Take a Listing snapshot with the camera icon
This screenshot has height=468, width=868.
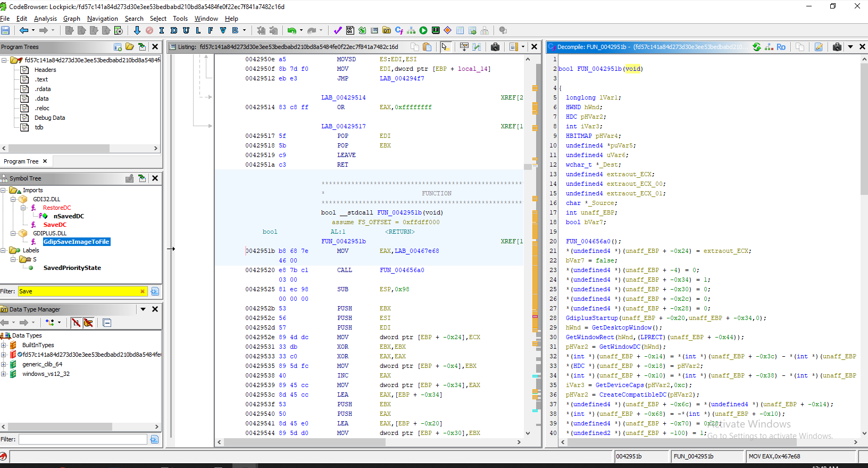(x=495, y=47)
